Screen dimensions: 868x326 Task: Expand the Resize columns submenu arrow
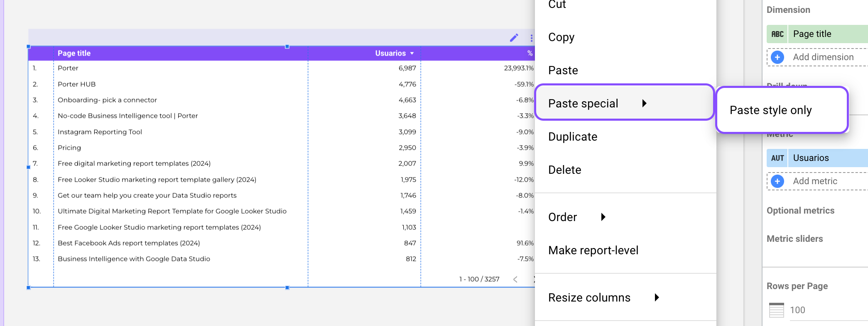[x=657, y=297]
